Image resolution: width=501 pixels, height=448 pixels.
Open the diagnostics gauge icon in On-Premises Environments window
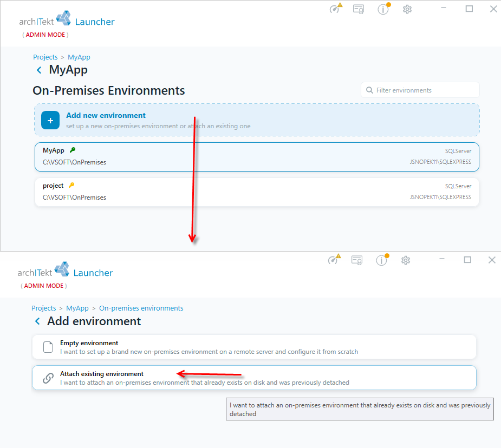[x=335, y=9]
